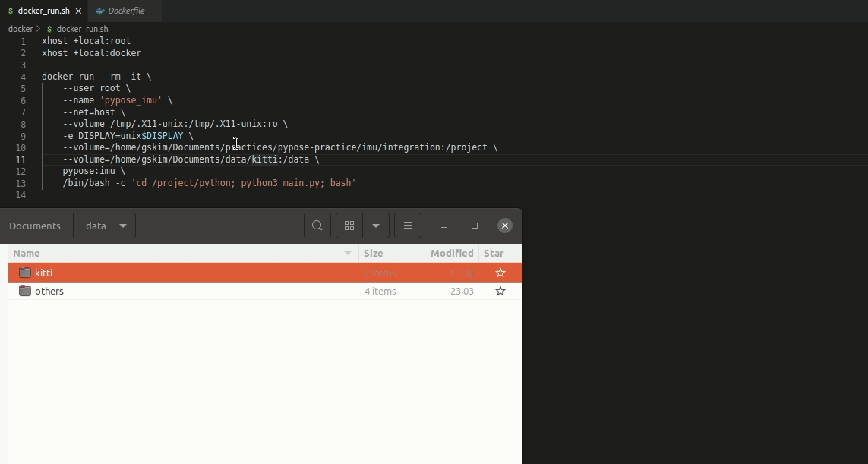Image resolution: width=868 pixels, height=464 pixels.
Task: Click the search icon in file manager
Action: tap(317, 226)
